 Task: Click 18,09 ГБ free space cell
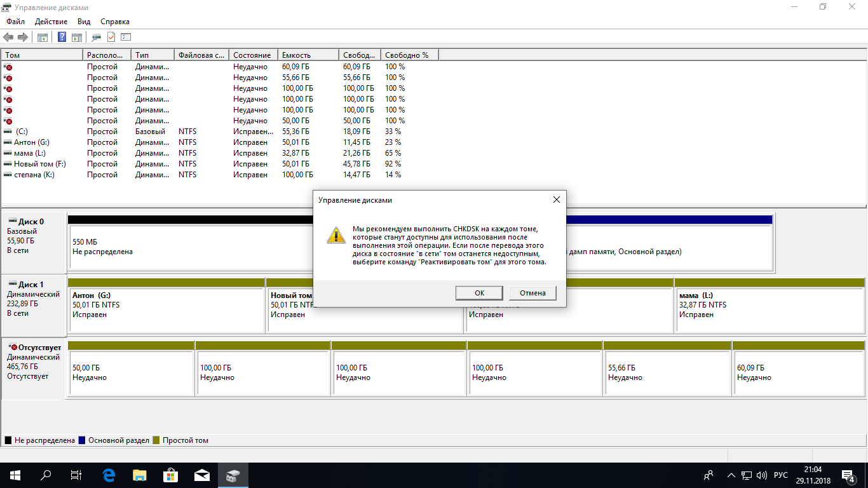pyautogui.click(x=358, y=132)
